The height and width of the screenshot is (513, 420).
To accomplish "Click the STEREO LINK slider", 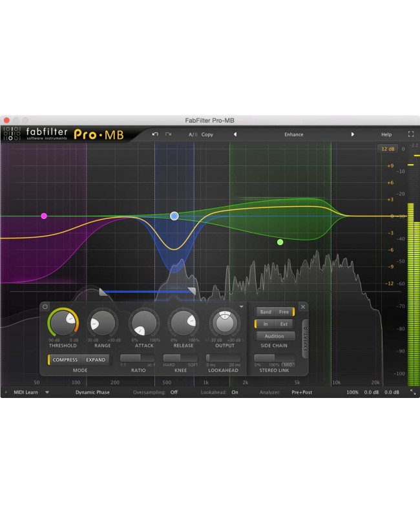I will [x=275, y=357].
